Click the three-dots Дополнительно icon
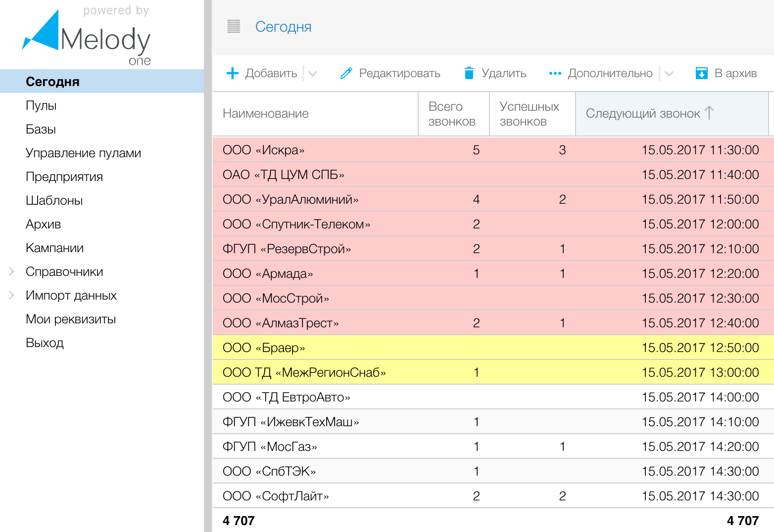774x532 pixels. tap(555, 73)
